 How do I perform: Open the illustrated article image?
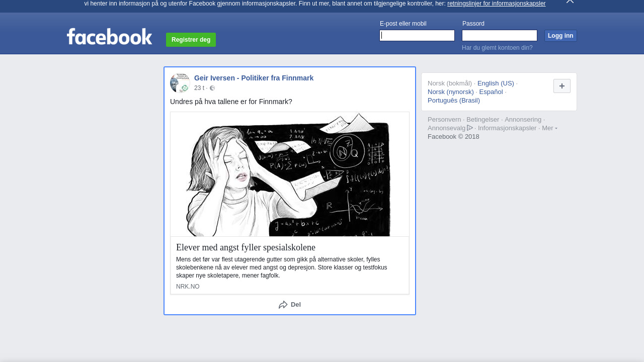(x=290, y=174)
